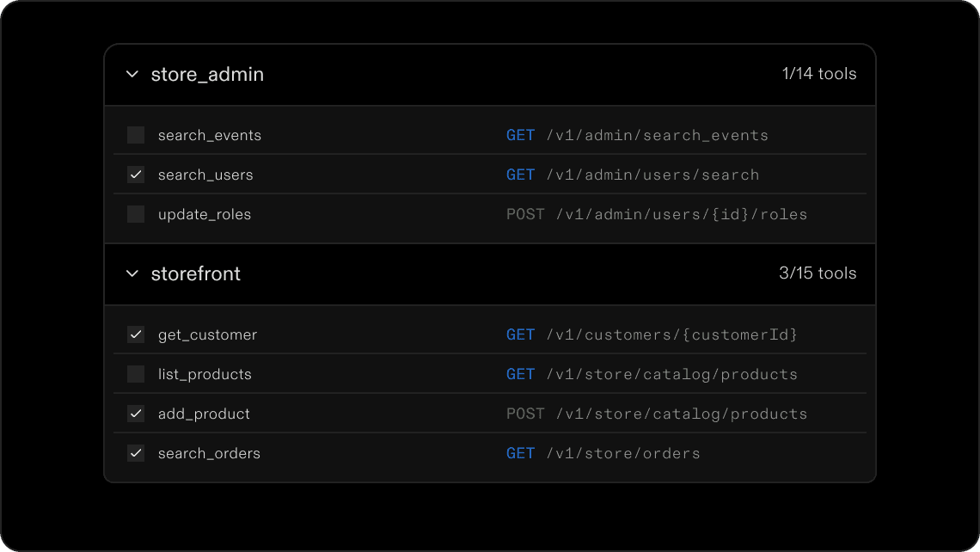Enable the search_events checkbox
The height and width of the screenshot is (552, 980).
pyautogui.click(x=136, y=135)
